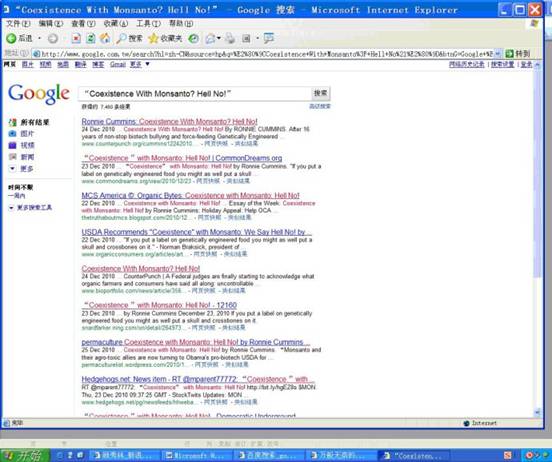Screen dimensions: 552x462
Task: Select 视频 videos filter in sidebar
Action: point(22,145)
